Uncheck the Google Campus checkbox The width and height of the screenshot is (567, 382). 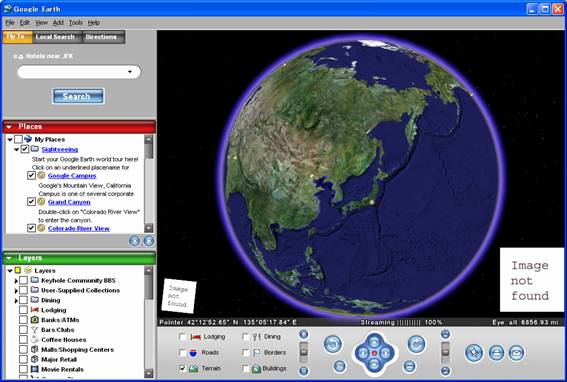coord(31,175)
